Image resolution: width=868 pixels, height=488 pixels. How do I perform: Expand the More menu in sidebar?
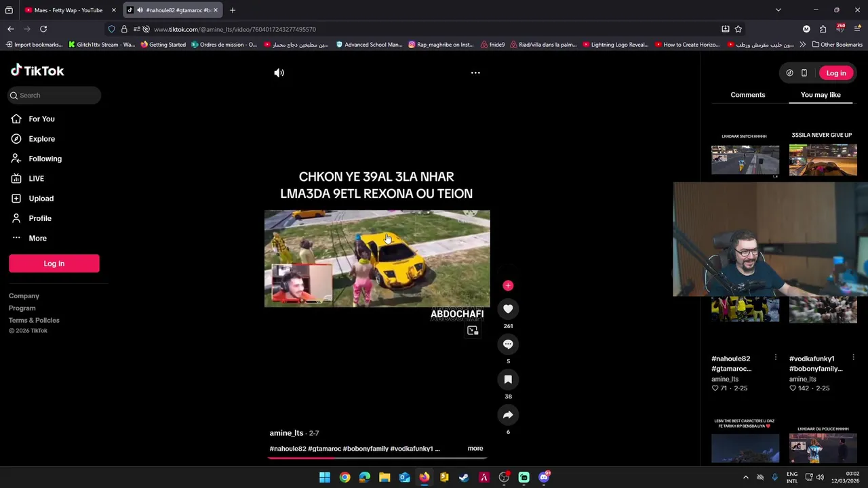click(37, 238)
